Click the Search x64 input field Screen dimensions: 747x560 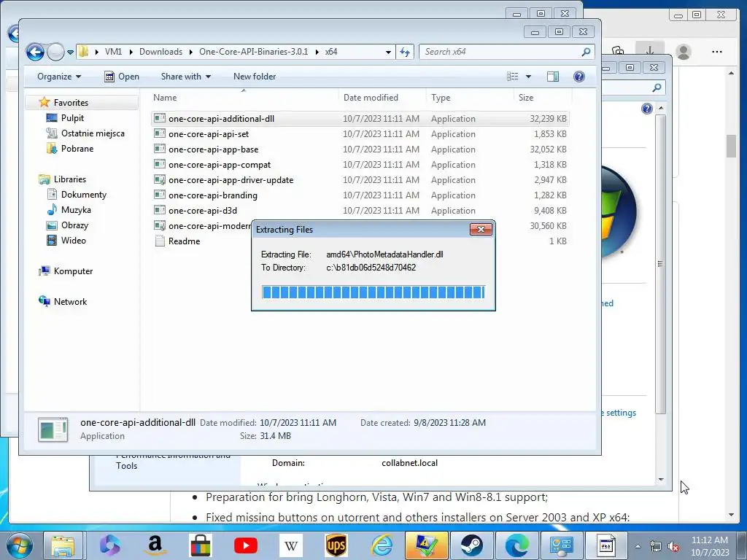(500, 52)
